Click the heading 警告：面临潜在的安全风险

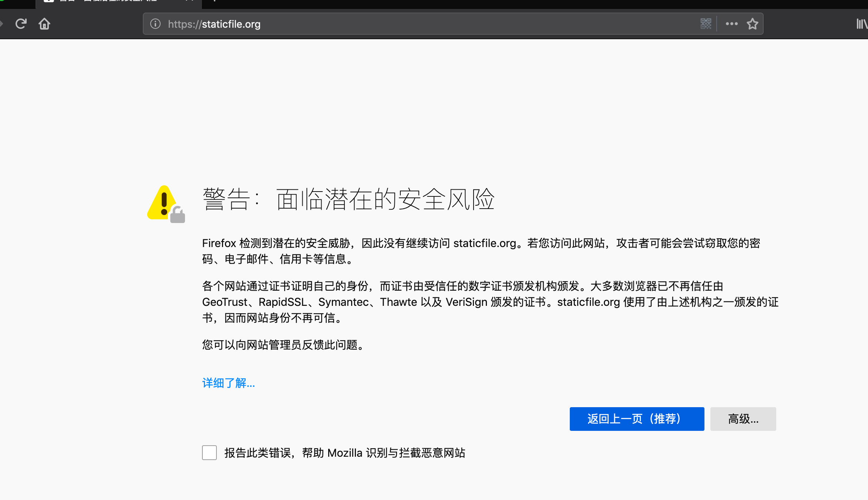click(349, 199)
